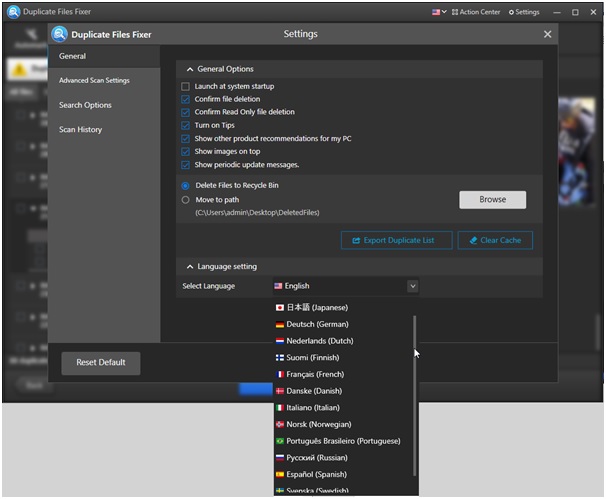Toggle Confirm file deletion checkbox
This screenshot has height=499, width=606.
[x=186, y=99]
